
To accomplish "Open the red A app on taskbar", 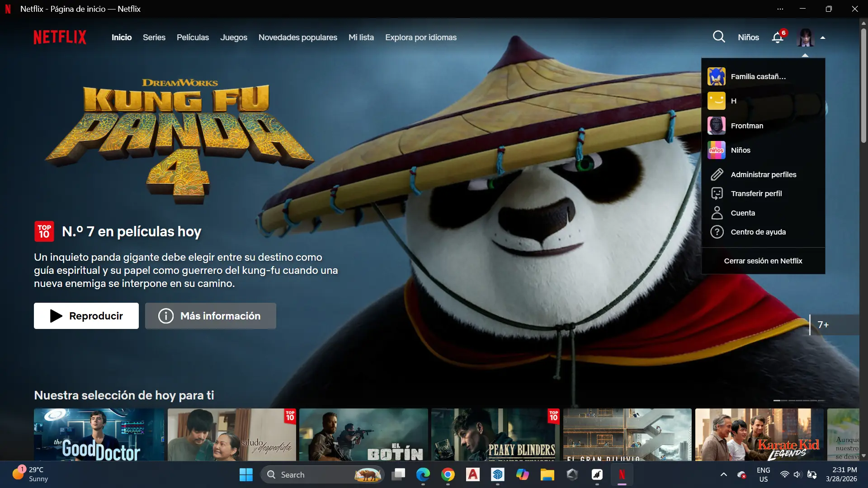I will [473, 474].
